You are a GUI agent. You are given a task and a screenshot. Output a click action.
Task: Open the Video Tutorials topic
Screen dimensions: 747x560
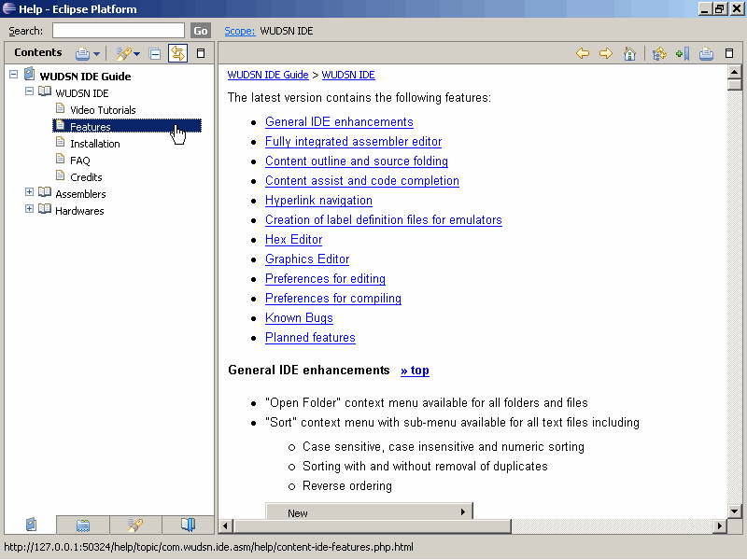(x=103, y=110)
